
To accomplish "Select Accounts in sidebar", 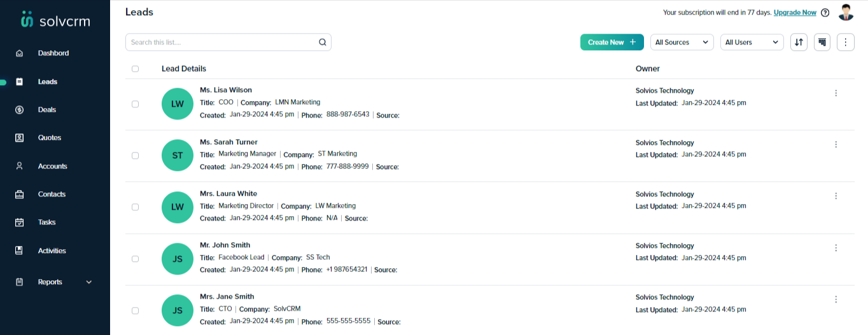I will tap(52, 167).
